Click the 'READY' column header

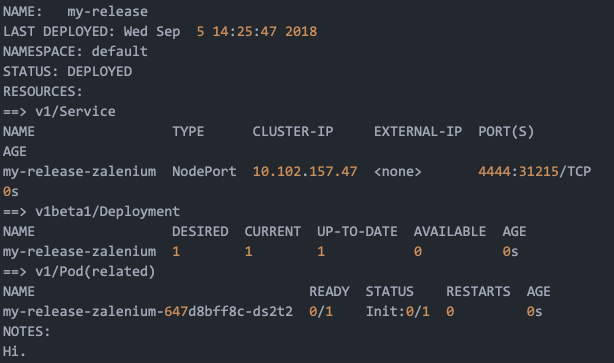[x=329, y=291]
